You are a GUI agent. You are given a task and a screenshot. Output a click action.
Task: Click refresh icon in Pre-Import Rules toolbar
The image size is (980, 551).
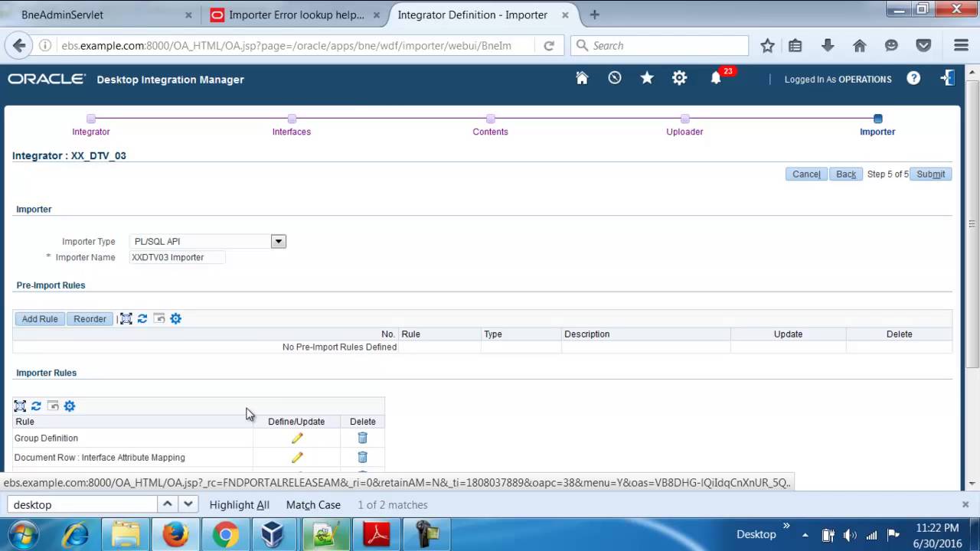pos(142,318)
